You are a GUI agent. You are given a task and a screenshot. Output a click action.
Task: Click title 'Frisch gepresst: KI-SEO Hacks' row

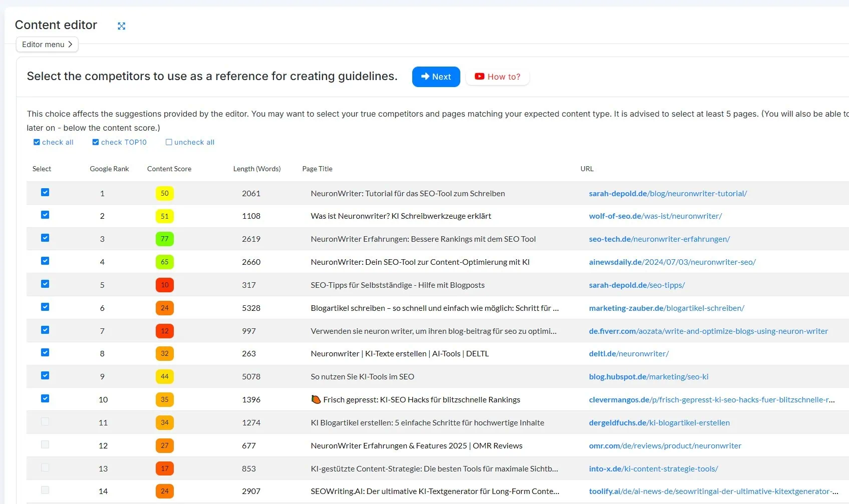(415, 400)
